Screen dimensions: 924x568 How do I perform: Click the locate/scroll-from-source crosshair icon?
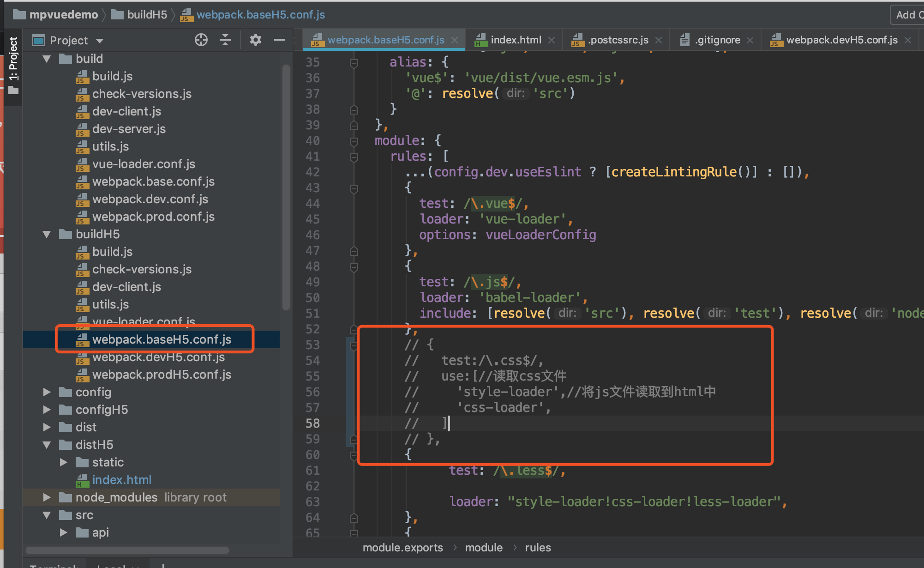(201, 40)
